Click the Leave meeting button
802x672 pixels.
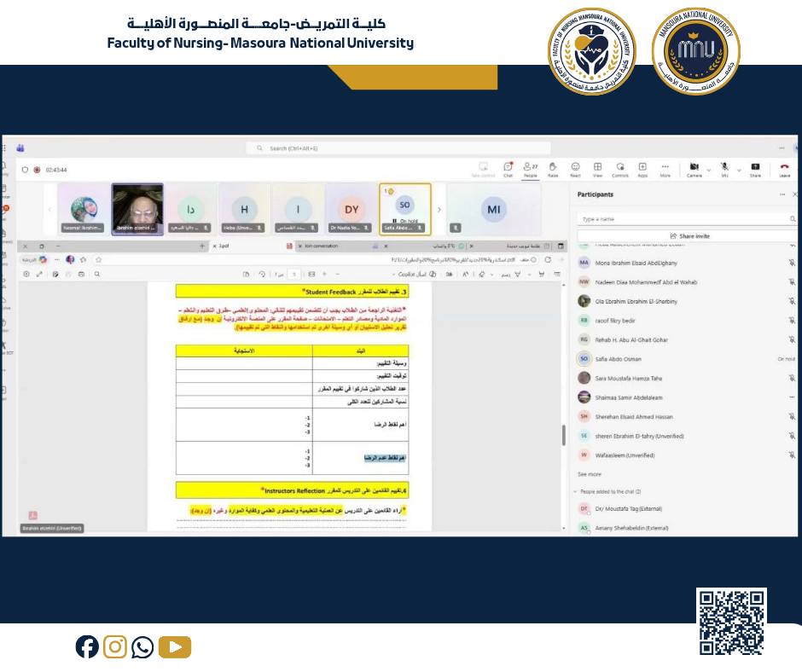[784, 168]
